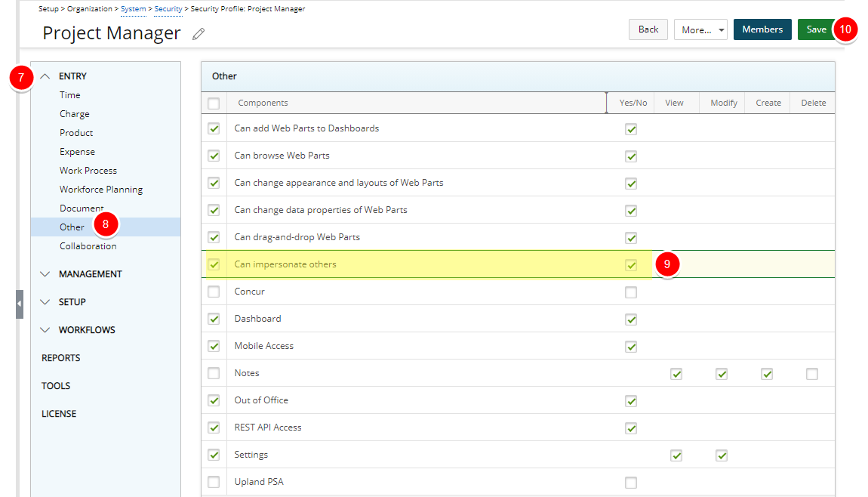Open the More... dropdown
This screenshot has height=497, width=868.
pos(700,30)
